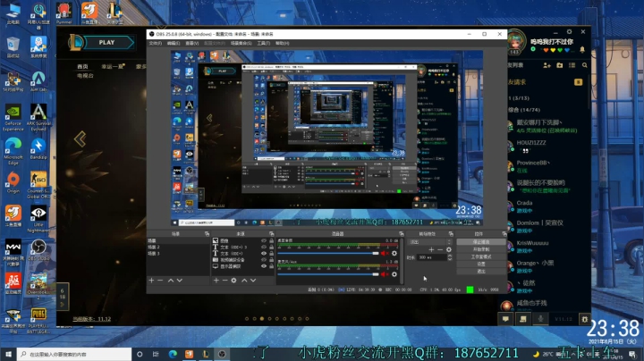644x361 pixels.
Task: Add a new scene with plus icon
Action: click(x=151, y=281)
